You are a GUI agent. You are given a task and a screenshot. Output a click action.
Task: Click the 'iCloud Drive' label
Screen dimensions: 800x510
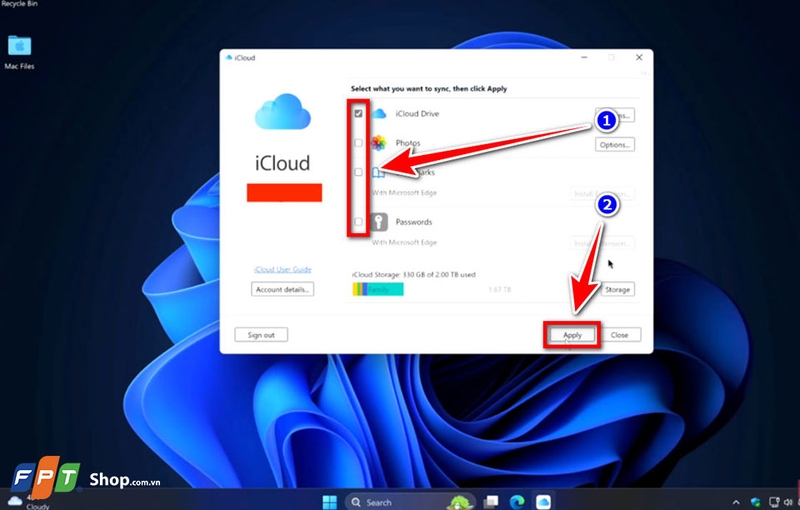click(x=417, y=114)
